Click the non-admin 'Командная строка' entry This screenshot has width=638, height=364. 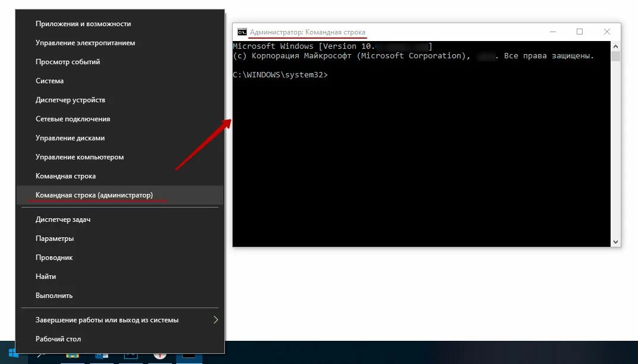point(120,176)
